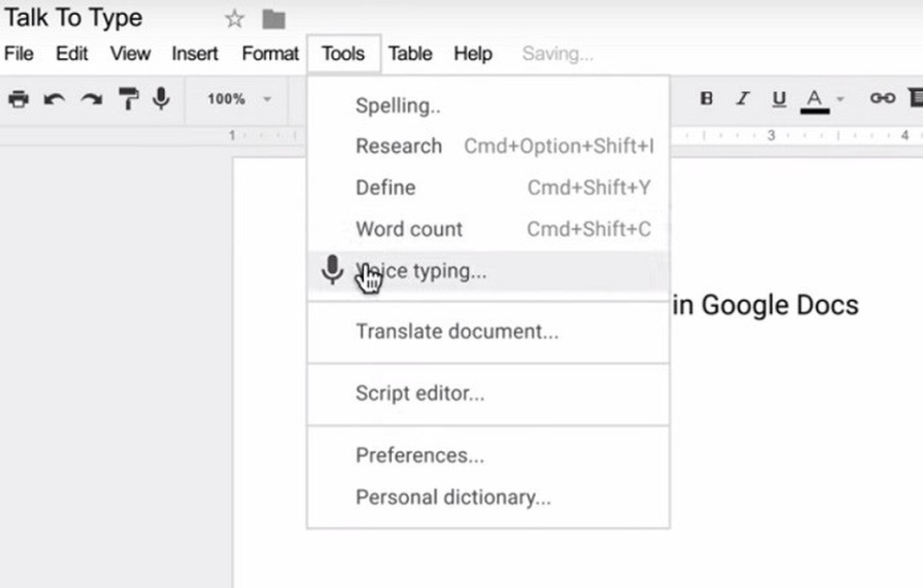Click the folder icon beside title
The width and height of the screenshot is (923, 588).
[273, 19]
